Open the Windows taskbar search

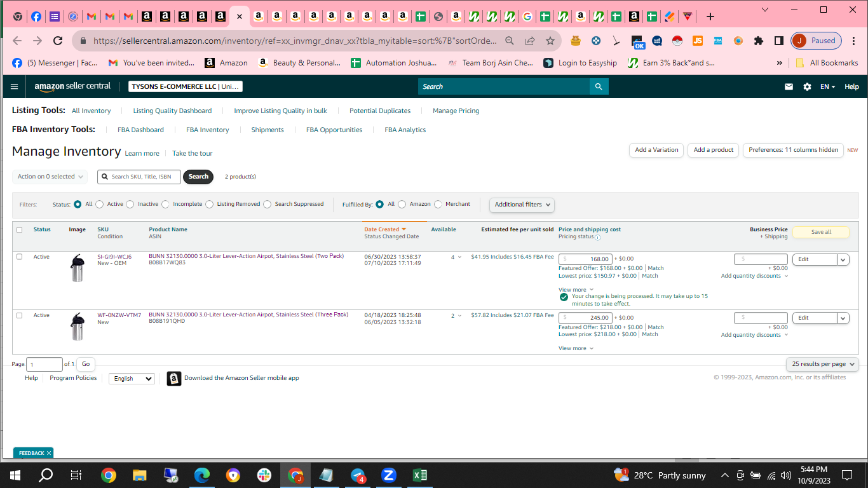[x=46, y=475]
